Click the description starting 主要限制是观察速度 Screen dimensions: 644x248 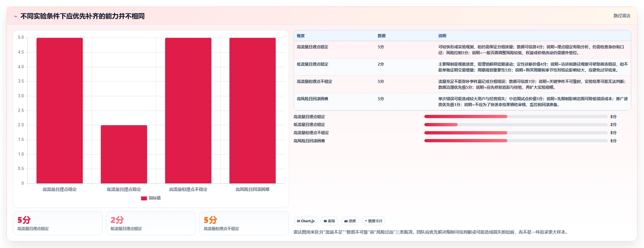point(533,67)
